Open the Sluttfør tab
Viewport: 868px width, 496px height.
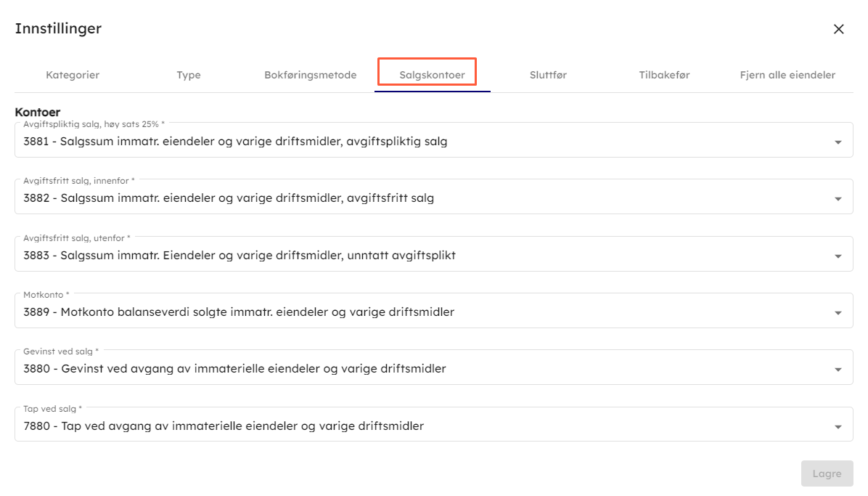(x=548, y=75)
